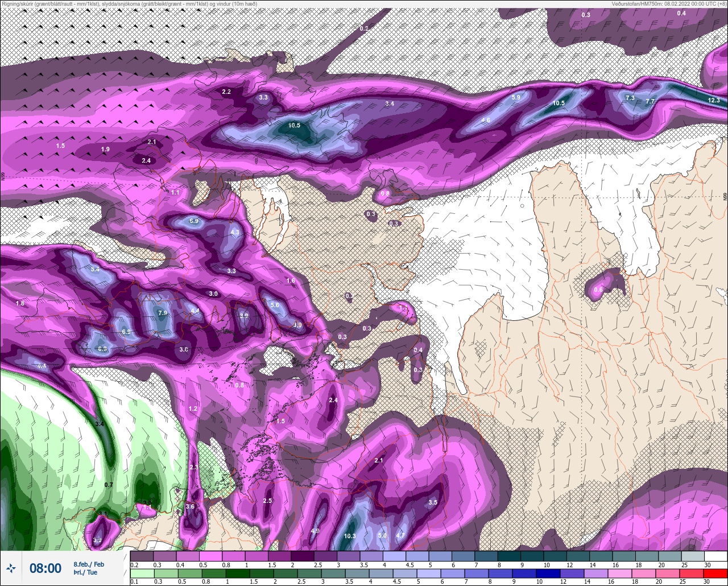Click the '8.feb./Feb' date label
This screenshot has width=728, height=586.
click(x=89, y=564)
